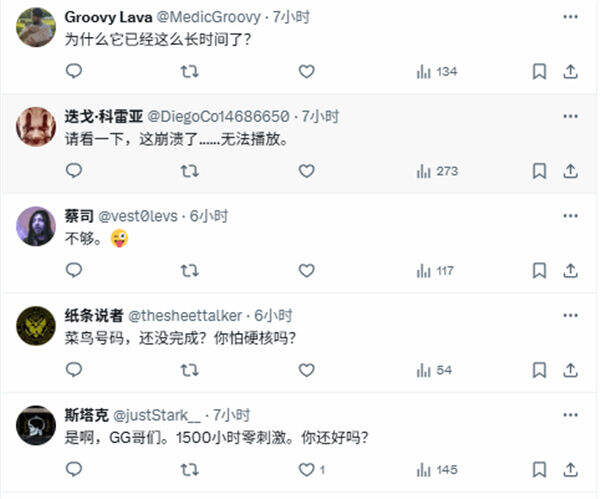600x499 pixels.
Task: View analytics showing 134 views
Action: click(436, 71)
